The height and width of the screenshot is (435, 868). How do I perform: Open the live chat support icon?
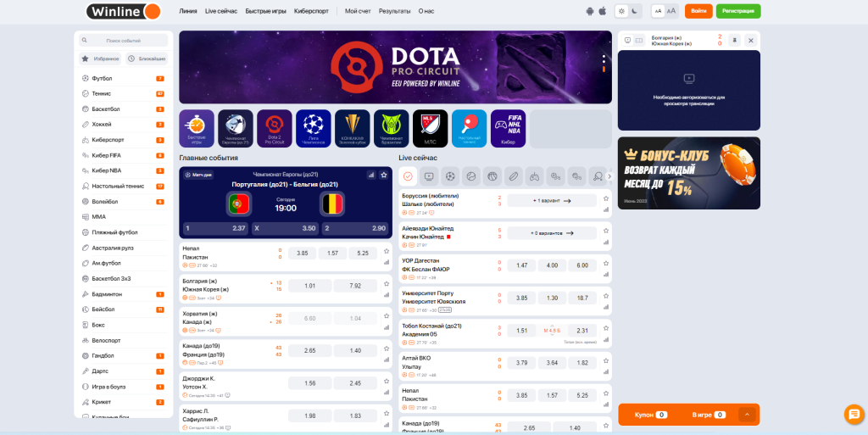pos(853,414)
